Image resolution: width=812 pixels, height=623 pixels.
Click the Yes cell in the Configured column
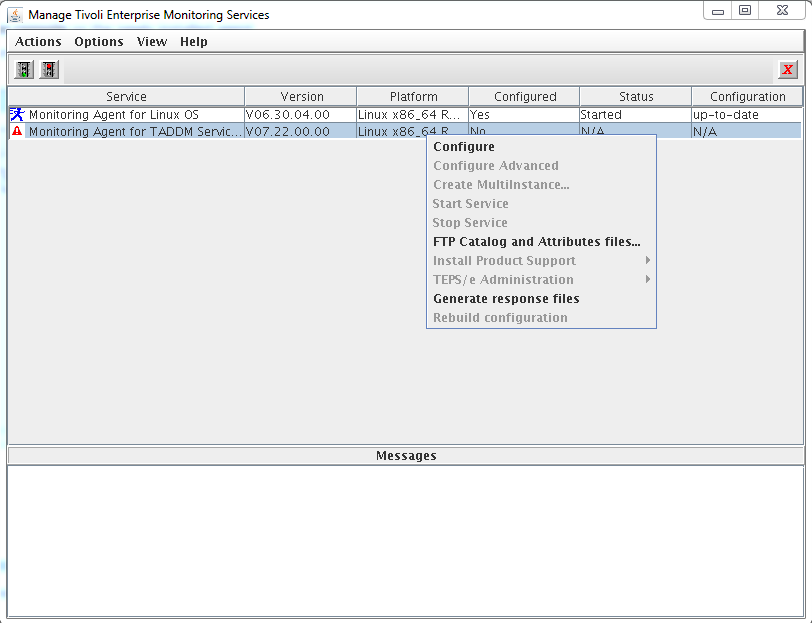tap(524, 114)
